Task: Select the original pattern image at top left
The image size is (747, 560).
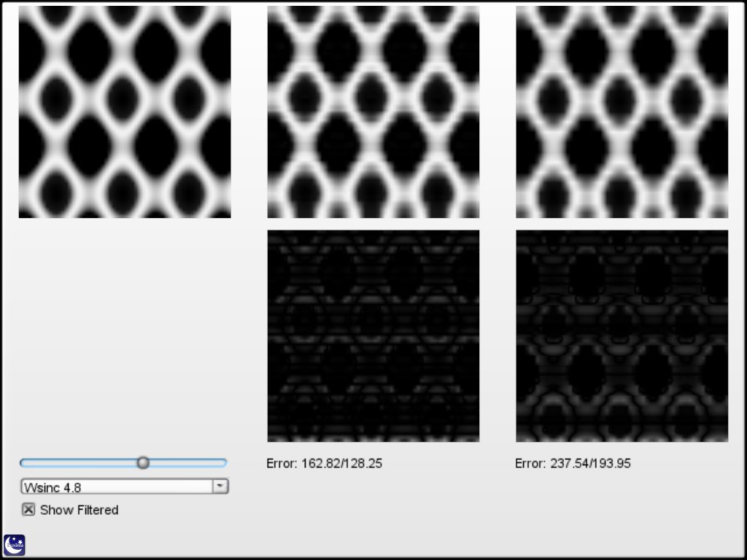Action: pyautogui.click(x=125, y=112)
